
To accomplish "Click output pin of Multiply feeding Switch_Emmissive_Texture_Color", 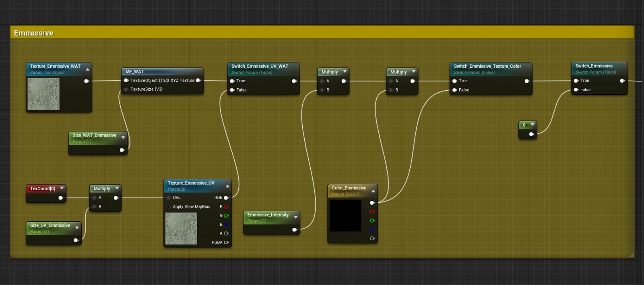I will click(413, 81).
